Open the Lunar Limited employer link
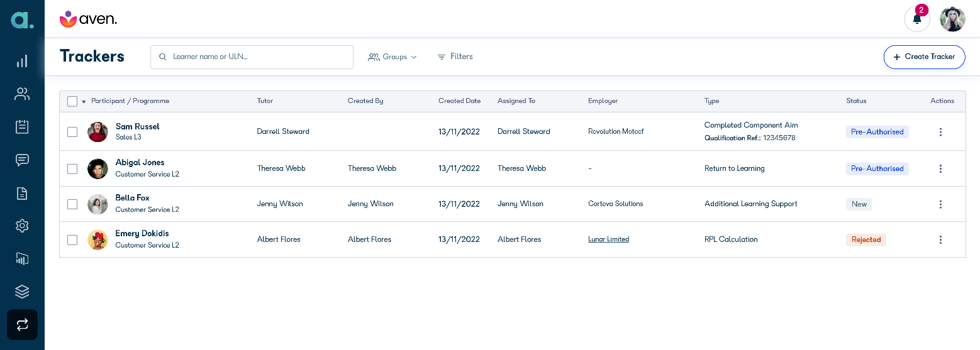 [608, 239]
